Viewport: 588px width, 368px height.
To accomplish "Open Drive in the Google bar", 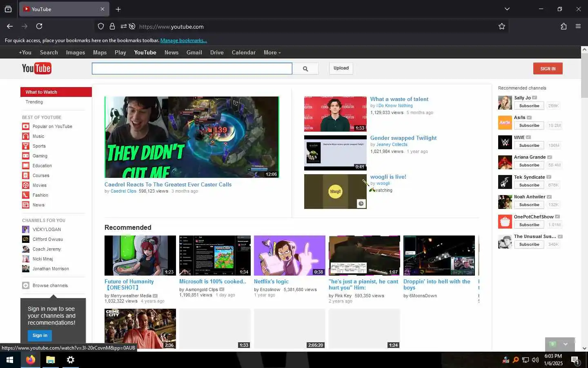I will tap(217, 52).
